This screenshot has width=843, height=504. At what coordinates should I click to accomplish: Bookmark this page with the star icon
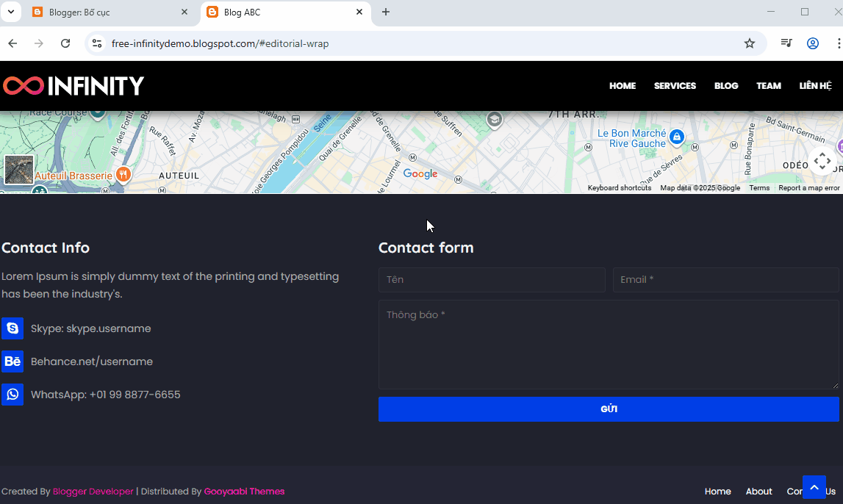coord(750,43)
